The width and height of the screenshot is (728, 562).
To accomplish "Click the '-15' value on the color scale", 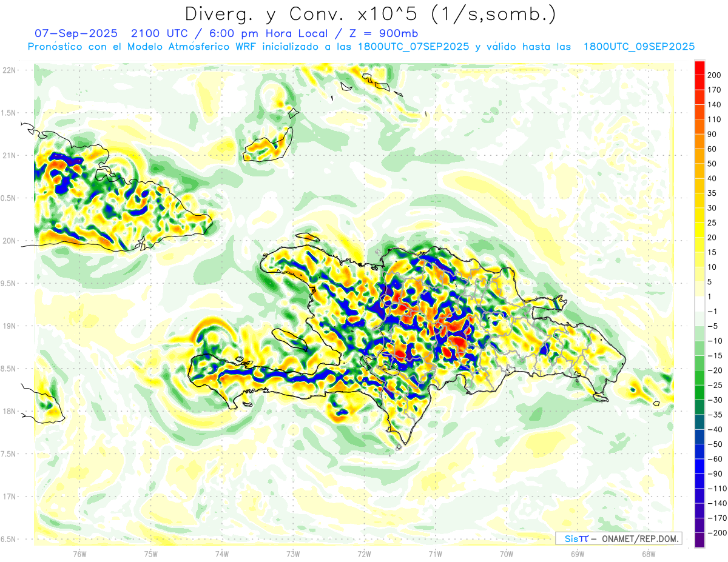I will point(716,355).
